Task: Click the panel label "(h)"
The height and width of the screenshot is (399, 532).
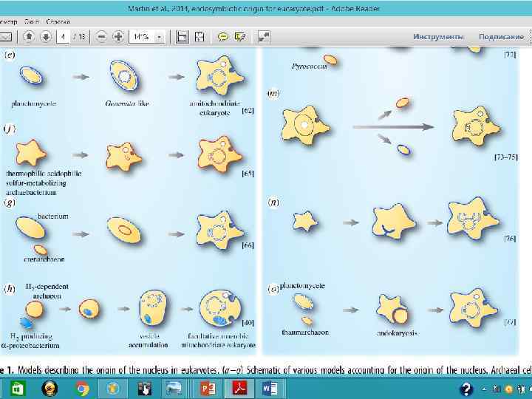Action: [10, 289]
